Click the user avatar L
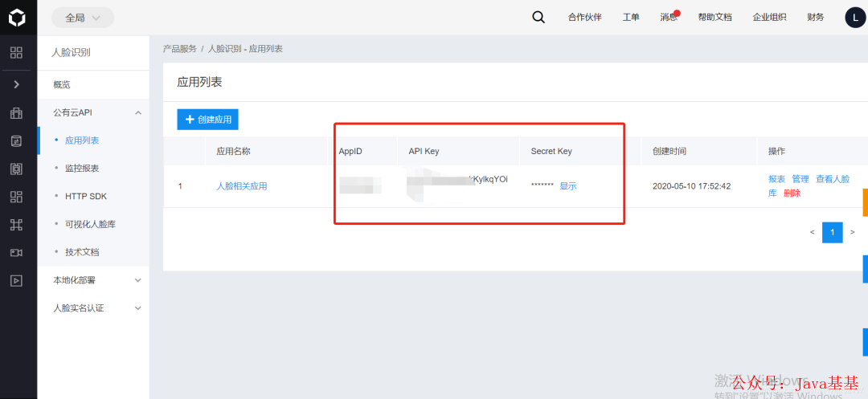 (855, 18)
